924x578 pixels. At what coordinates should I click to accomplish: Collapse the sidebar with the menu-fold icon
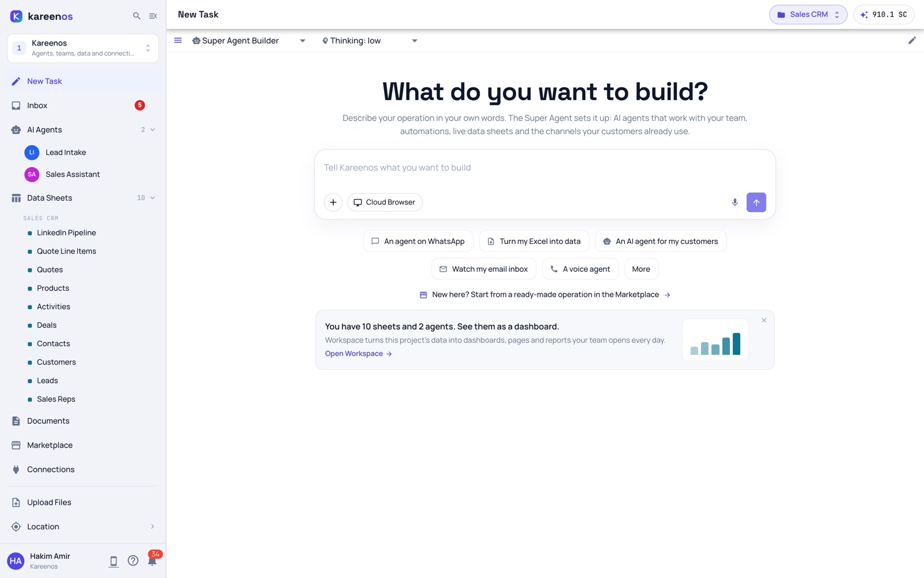(x=153, y=16)
